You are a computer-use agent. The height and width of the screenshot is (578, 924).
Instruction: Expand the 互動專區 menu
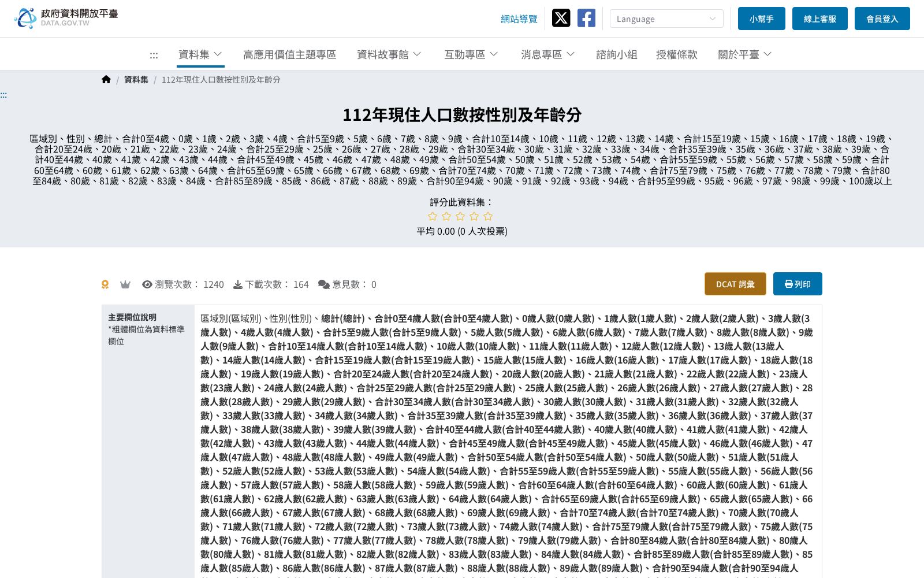471,54
